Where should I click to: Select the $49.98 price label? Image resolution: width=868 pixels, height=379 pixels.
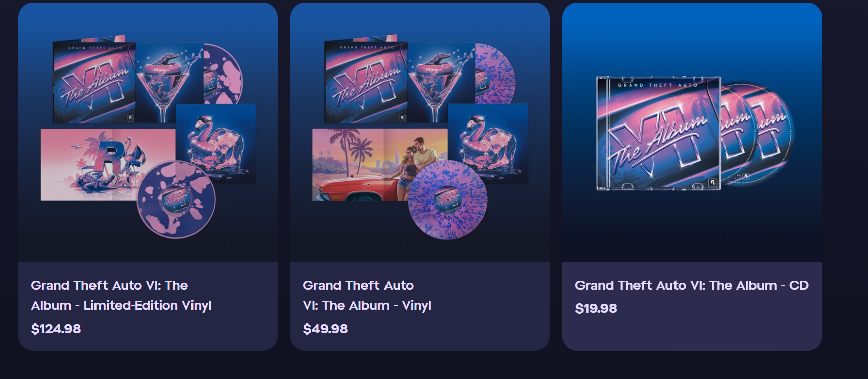(x=325, y=329)
